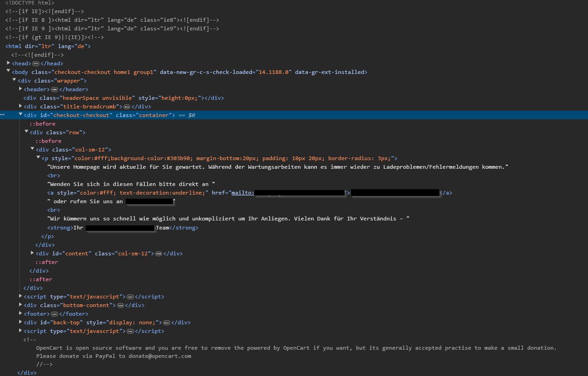Select the ie8 conditional comment line
Viewport: 588px width, 376px height.
[x=112, y=20]
